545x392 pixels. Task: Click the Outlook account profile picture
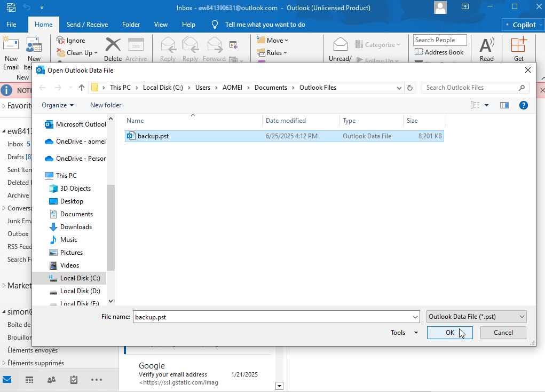click(440, 7)
